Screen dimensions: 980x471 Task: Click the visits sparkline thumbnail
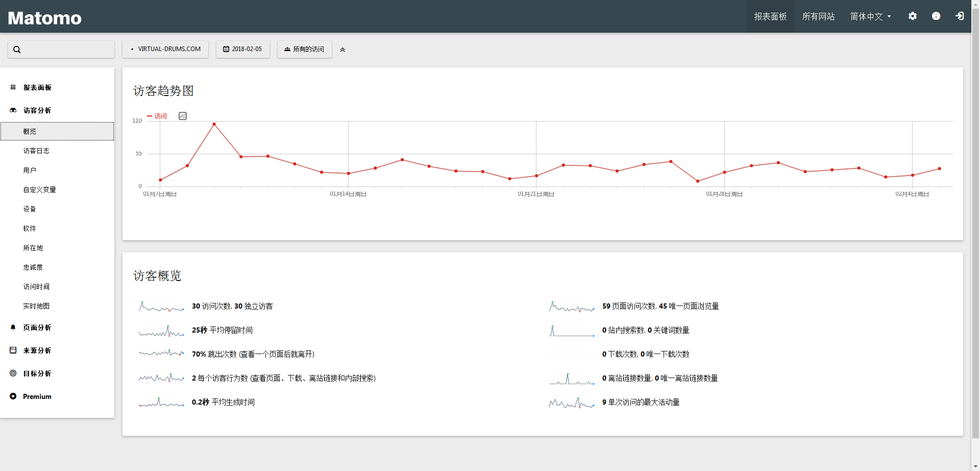(161, 307)
